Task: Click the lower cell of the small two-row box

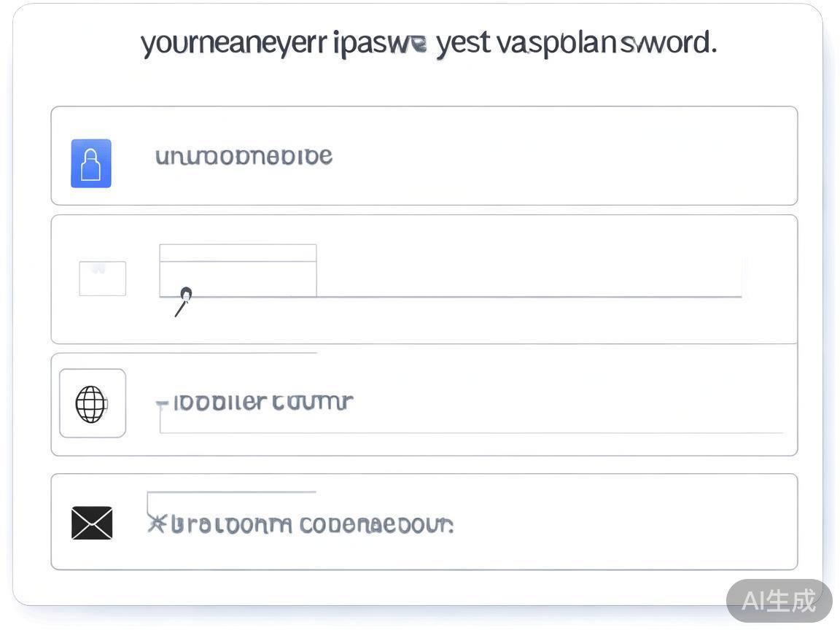Action: pyautogui.click(x=238, y=279)
